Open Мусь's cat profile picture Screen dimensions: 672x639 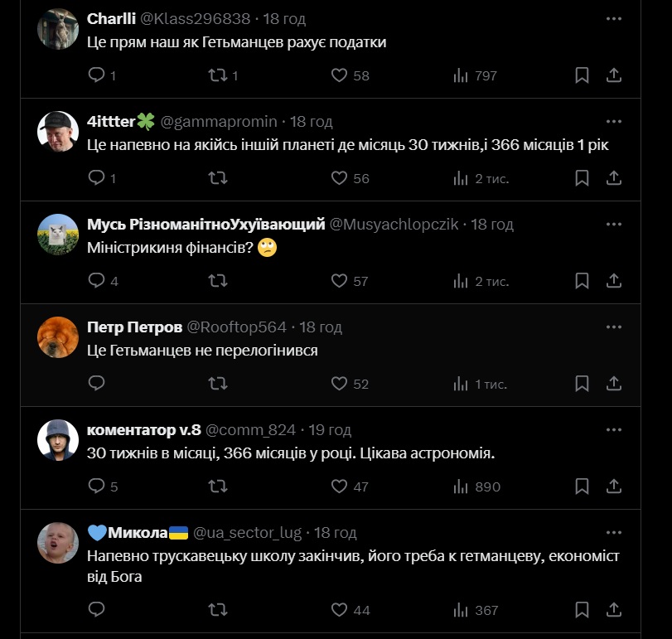pos(58,234)
